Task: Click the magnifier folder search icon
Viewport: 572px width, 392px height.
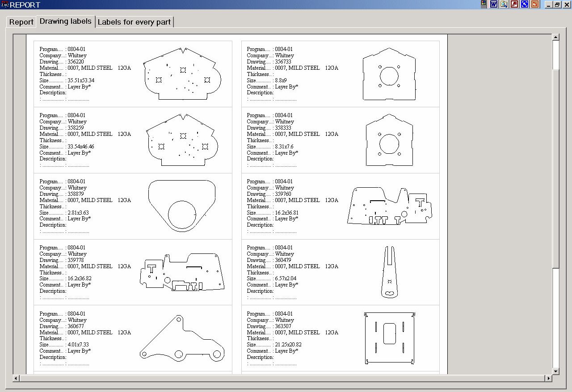Action: [x=504, y=4]
